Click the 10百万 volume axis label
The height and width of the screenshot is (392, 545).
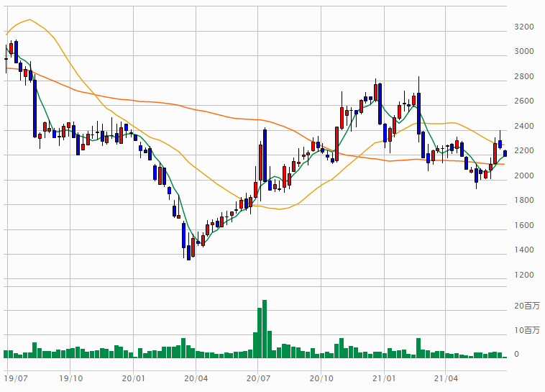coord(527,330)
